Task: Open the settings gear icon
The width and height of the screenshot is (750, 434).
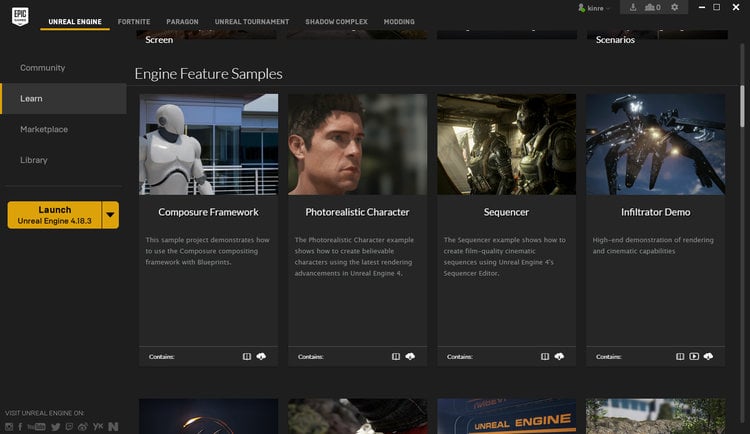Action: tap(674, 7)
